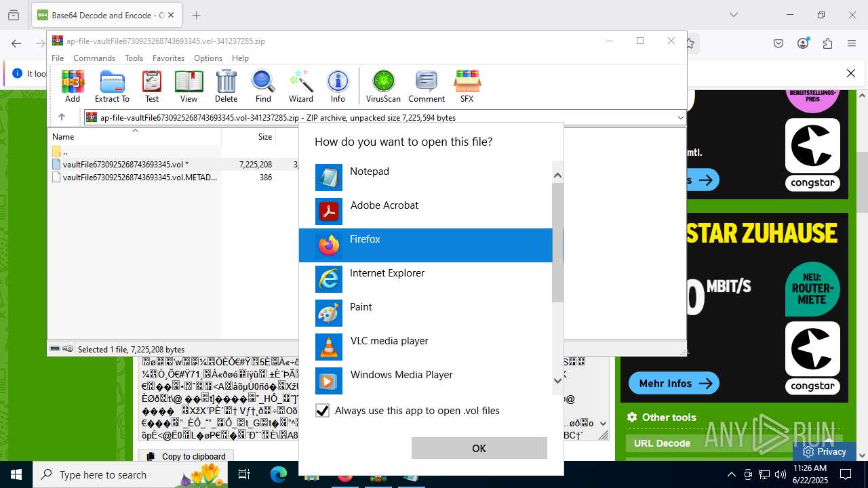
Task: Select the Notepad app icon
Action: click(x=329, y=178)
